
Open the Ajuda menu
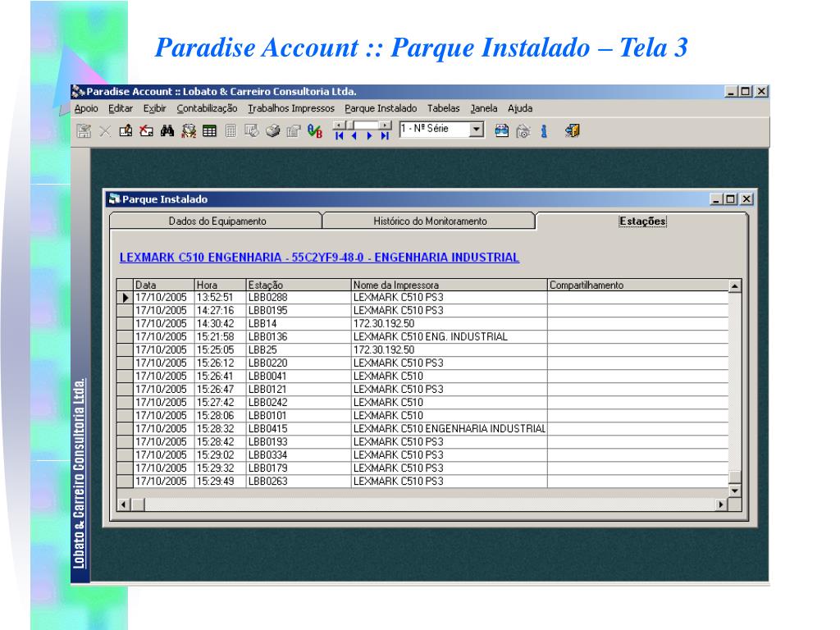point(520,108)
